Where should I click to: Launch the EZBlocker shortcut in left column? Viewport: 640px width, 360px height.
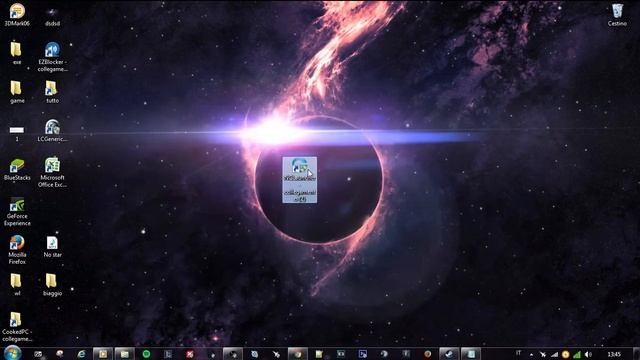pos(52,57)
